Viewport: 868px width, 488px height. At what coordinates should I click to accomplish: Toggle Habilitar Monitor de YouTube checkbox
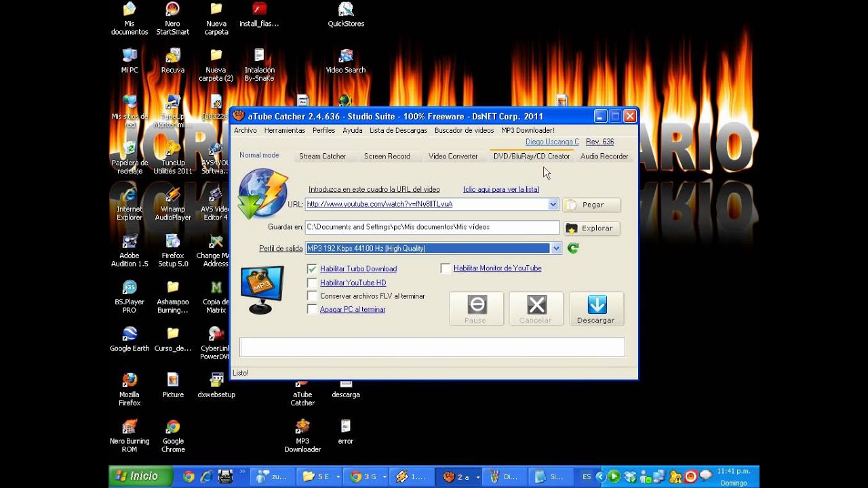[x=446, y=268]
